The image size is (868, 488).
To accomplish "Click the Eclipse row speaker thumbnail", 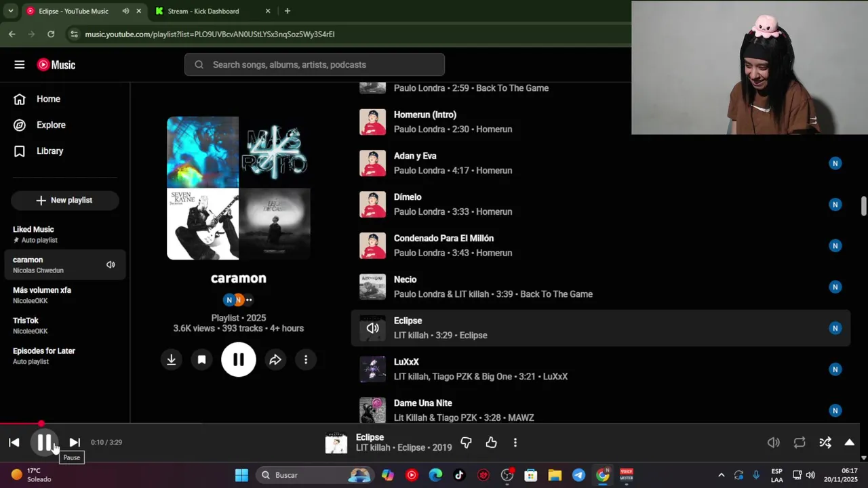I will (372, 328).
